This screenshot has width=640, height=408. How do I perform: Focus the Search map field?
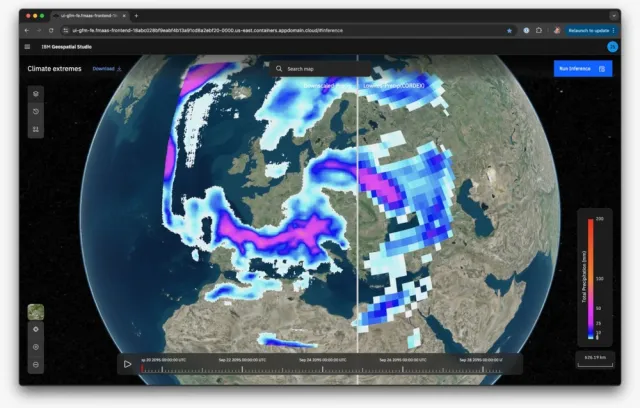point(320,69)
